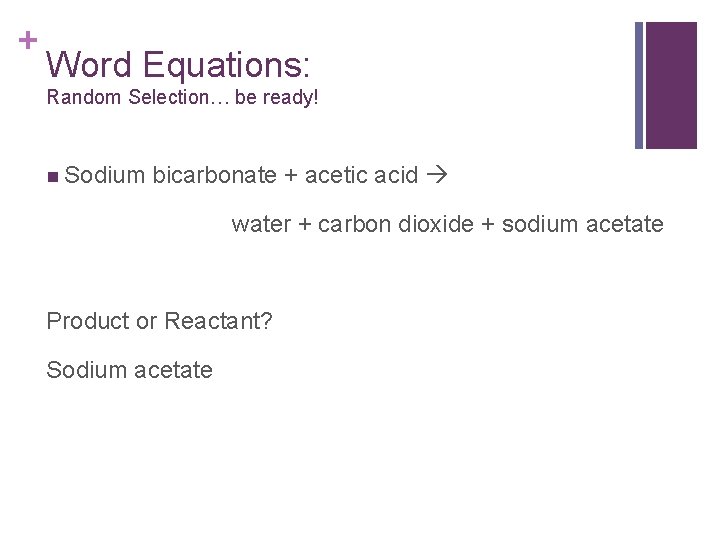Click the word "Equations:" in the title
This screenshot has height=540, width=720.
click(227, 65)
